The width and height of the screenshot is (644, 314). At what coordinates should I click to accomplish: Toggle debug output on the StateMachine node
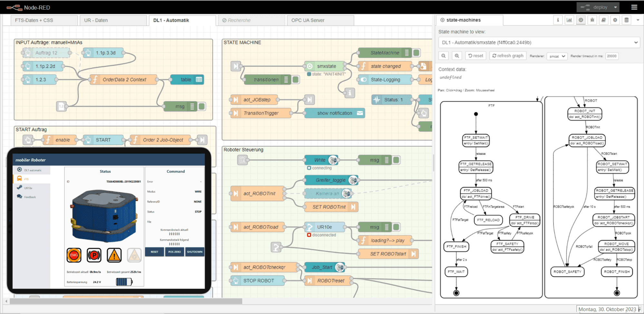(x=416, y=52)
